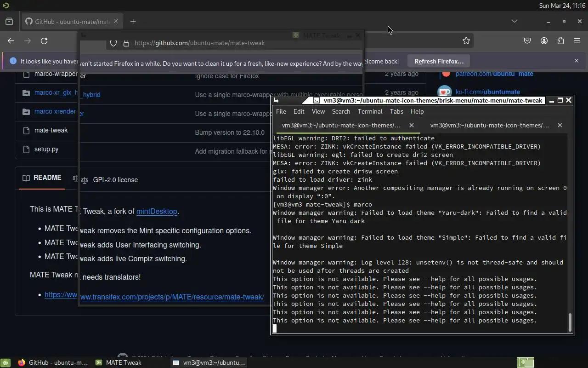
Task: Open terminal Search menu
Action: click(341, 111)
